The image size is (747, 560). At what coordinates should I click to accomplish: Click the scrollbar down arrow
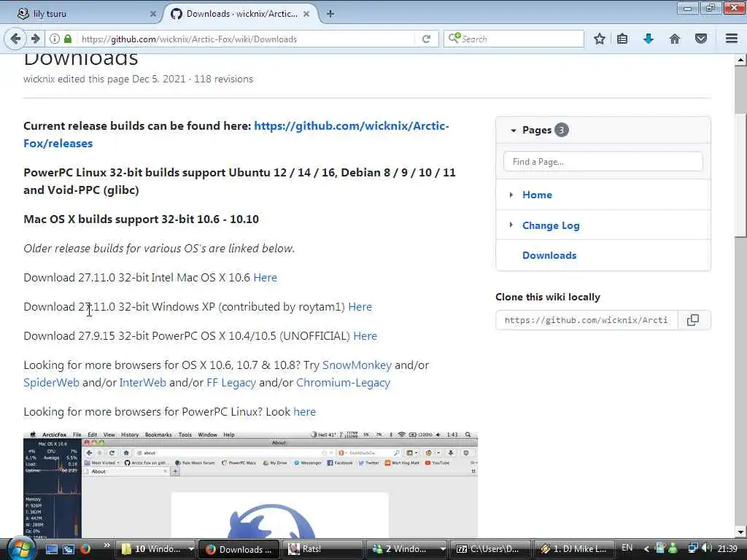click(x=740, y=532)
